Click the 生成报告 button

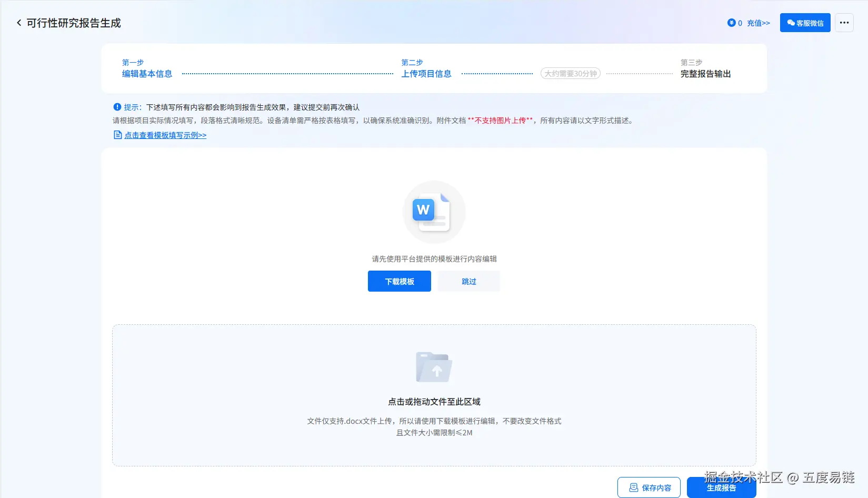pos(721,487)
